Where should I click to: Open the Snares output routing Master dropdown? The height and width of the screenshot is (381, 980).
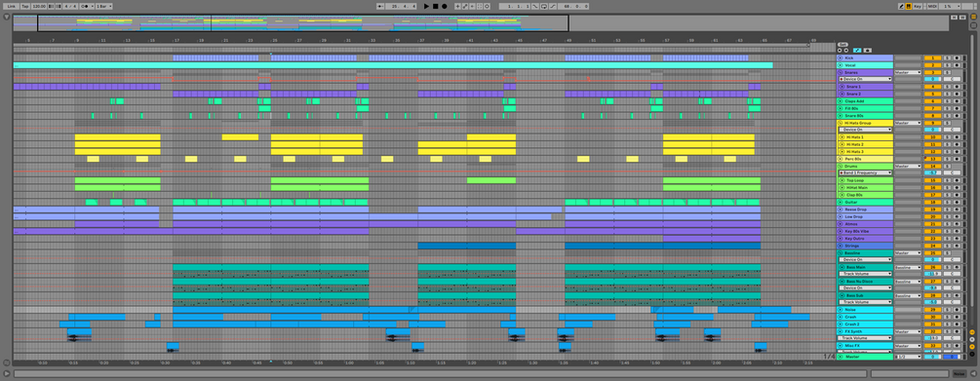coord(908,72)
